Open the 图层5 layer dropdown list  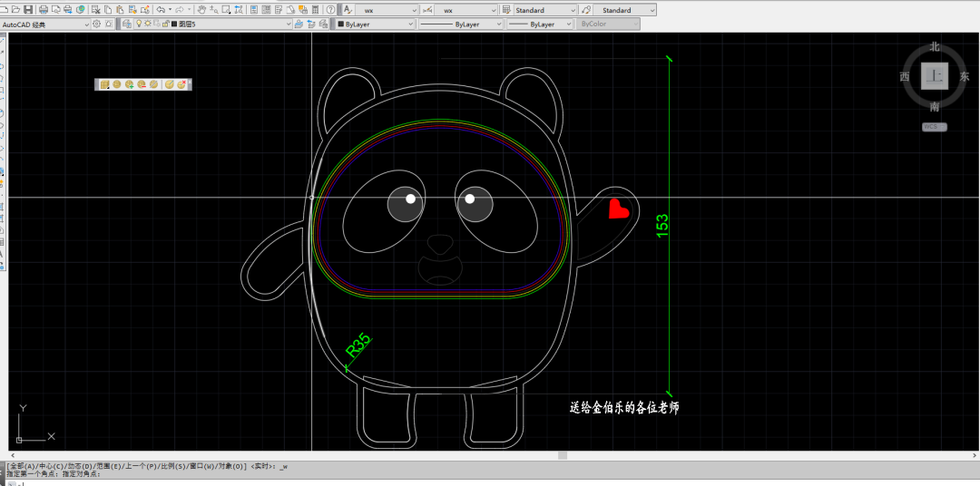(x=213, y=24)
